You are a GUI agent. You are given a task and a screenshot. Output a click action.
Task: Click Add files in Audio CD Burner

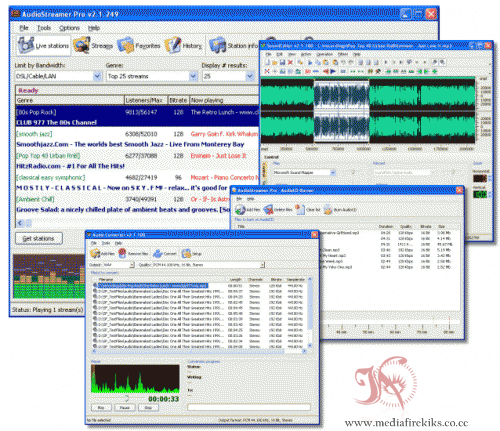click(247, 210)
